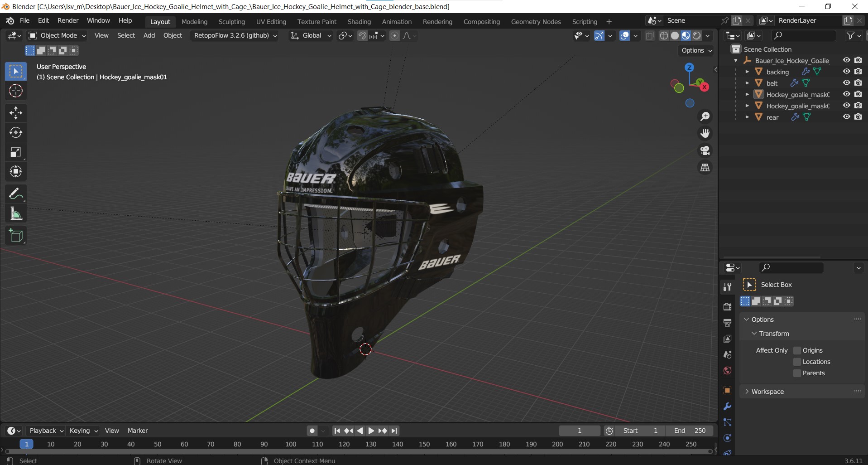This screenshot has height=465, width=868.
Task: Play the animation forward
Action: [x=371, y=431]
